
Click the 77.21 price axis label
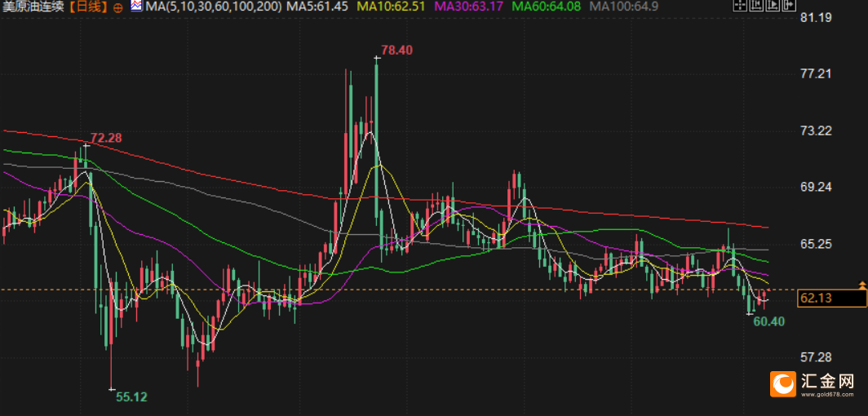click(x=817, y=73)
